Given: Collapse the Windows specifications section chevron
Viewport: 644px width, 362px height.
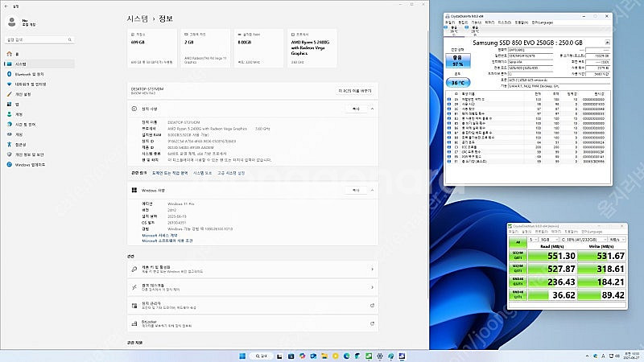Looking at the screenshot, I should [x=372, y=191].
